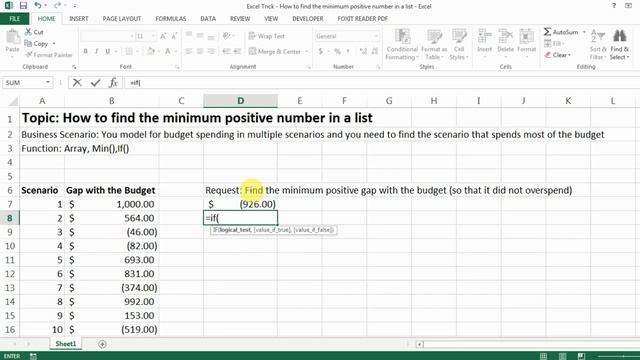Open Format as Table gallery
Image resolution: width=640 pixels, height=360 pixels.
pyautogui.click(x=434, y=45)
